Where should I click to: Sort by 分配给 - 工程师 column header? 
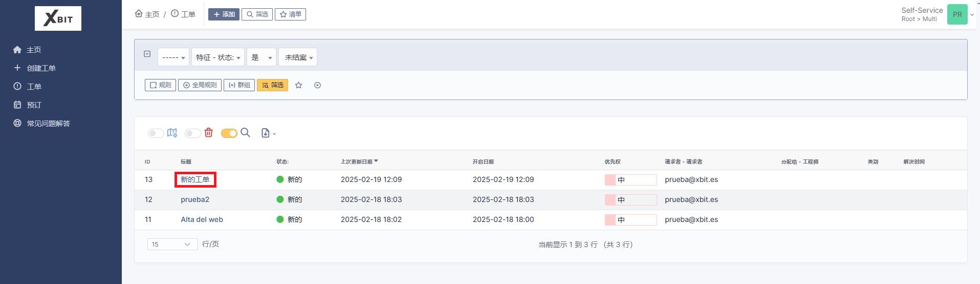[799, 162]
